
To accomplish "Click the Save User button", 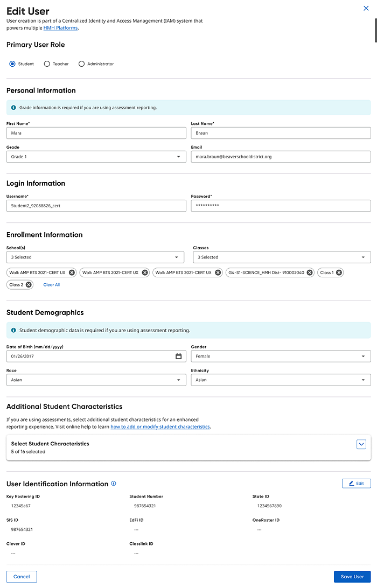I will [x=352, y=576].
